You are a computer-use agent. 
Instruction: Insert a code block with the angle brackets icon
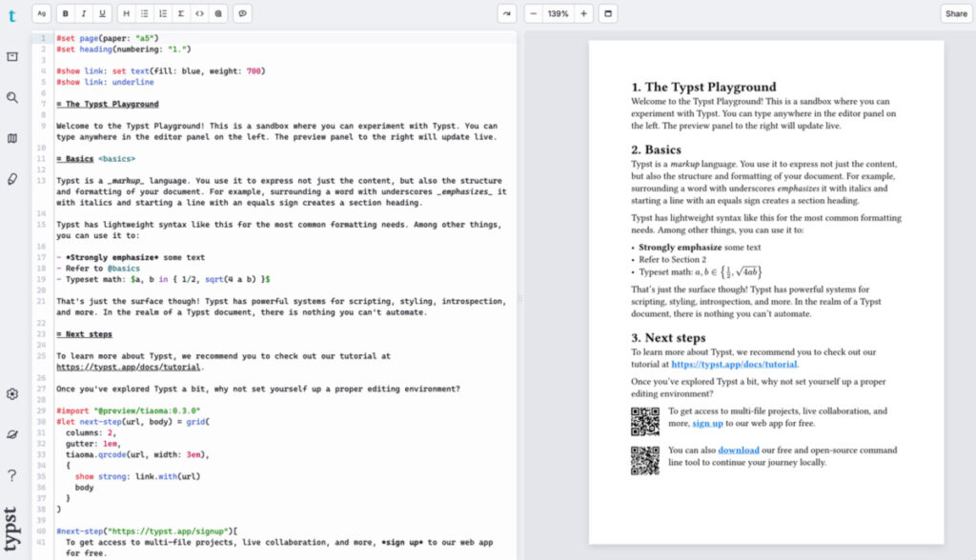(x=199, y=13)
